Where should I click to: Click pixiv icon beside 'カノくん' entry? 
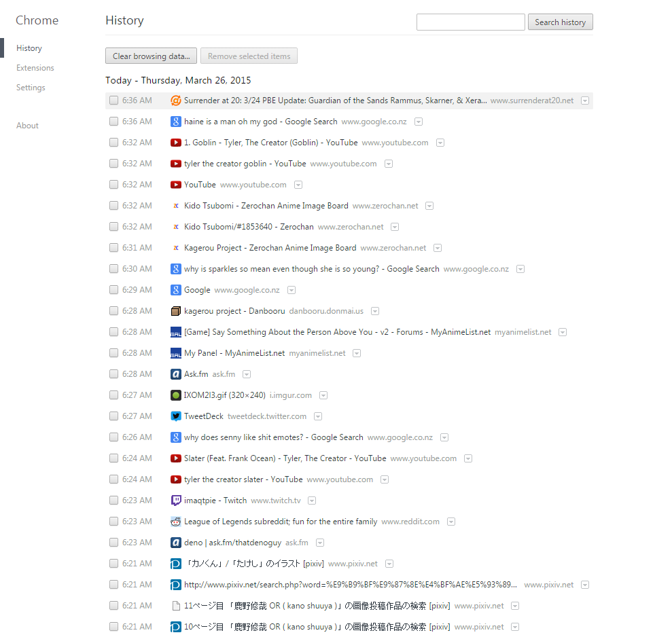pyautogui.click(x=176, y=564)
